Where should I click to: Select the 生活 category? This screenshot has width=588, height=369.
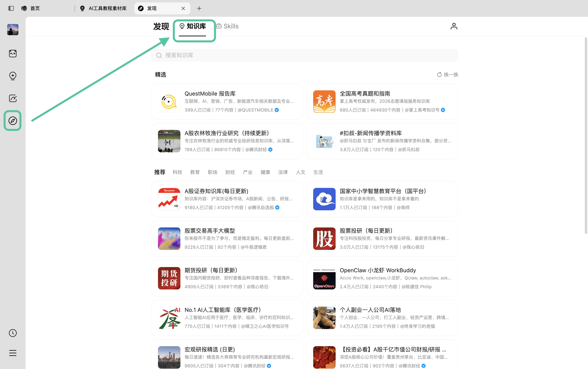318,172
